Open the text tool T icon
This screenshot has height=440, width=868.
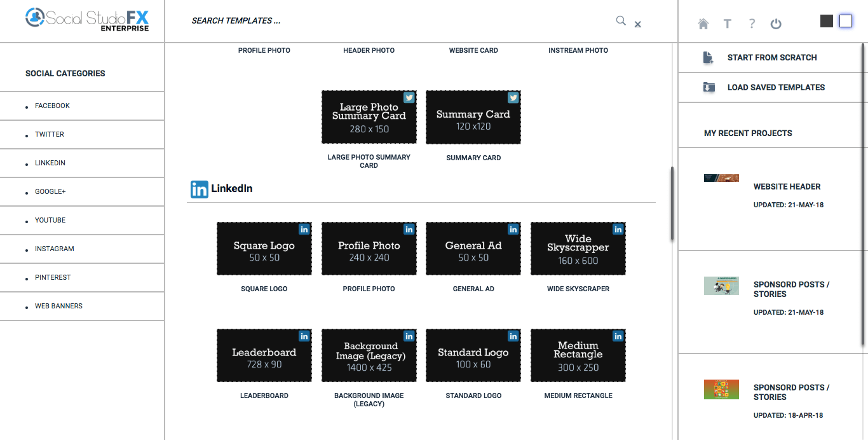(x=728, y=24)
